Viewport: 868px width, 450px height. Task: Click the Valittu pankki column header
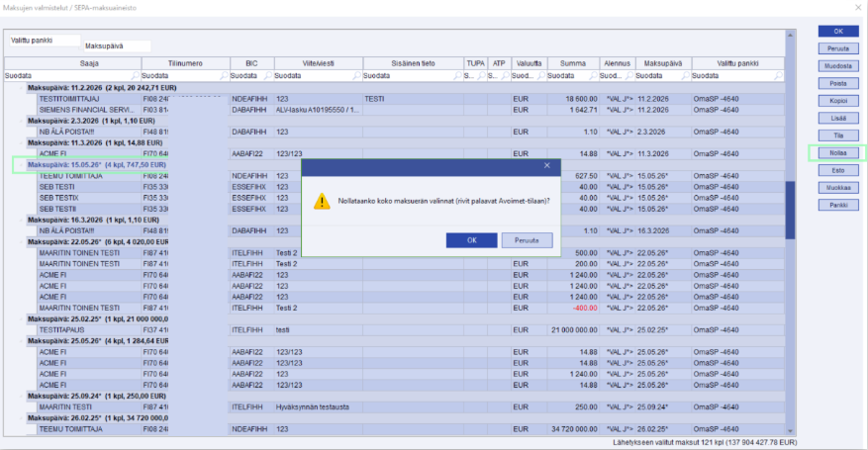point(738,63)
